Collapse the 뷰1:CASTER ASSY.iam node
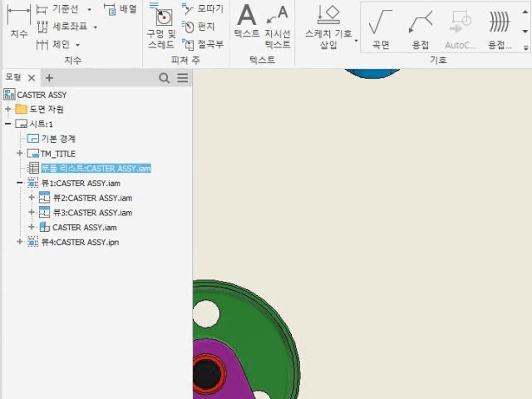The height and width of the screenshot is (399, 532). point(20,183)
